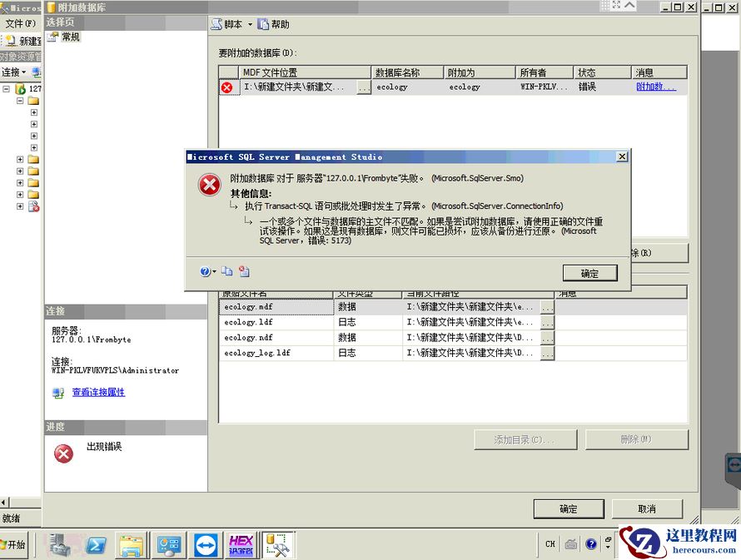Viewport: 741px width, 560px height.
Task: Collapse the 127 server node in Object Explorer
Action: (x=6, y=88)
